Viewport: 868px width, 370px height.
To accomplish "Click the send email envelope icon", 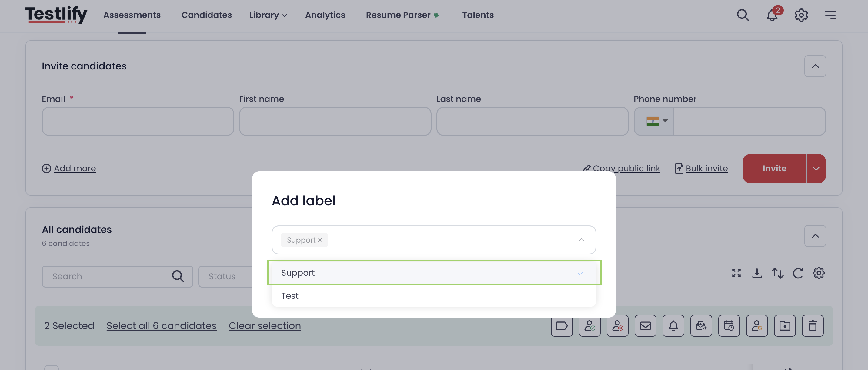I will (x=645, y=325).
